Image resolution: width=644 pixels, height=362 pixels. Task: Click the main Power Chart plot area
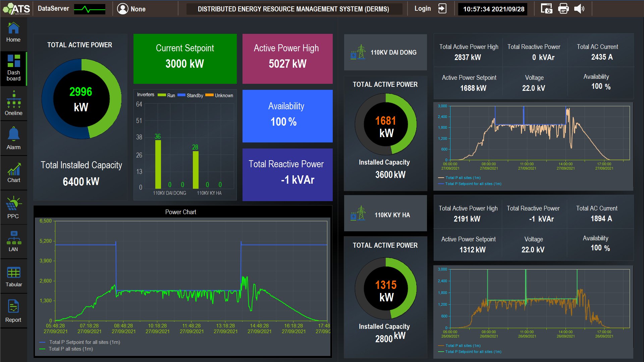191,270
